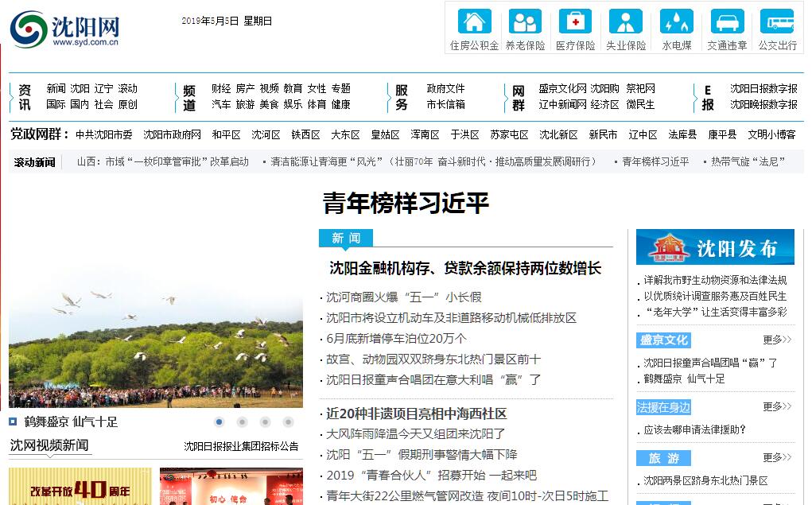The height and width of the screenshot is (505, 812).
Task: Open 2019“青春合伙人”招募开始 article
Action: (431, 476)
